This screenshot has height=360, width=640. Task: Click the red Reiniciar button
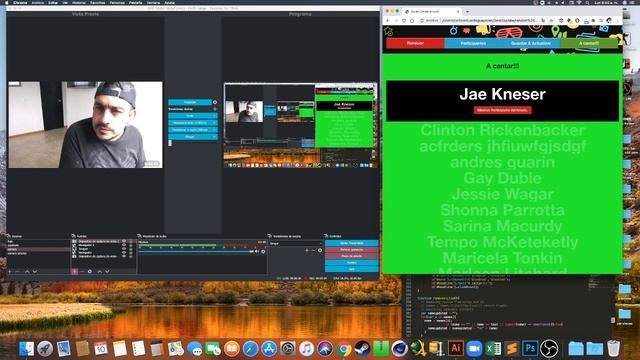(415, 43)
